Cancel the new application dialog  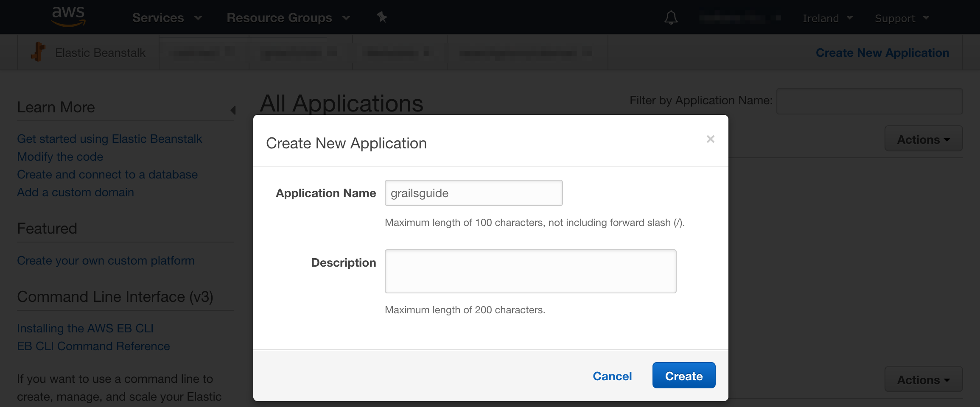pos(612,376)
